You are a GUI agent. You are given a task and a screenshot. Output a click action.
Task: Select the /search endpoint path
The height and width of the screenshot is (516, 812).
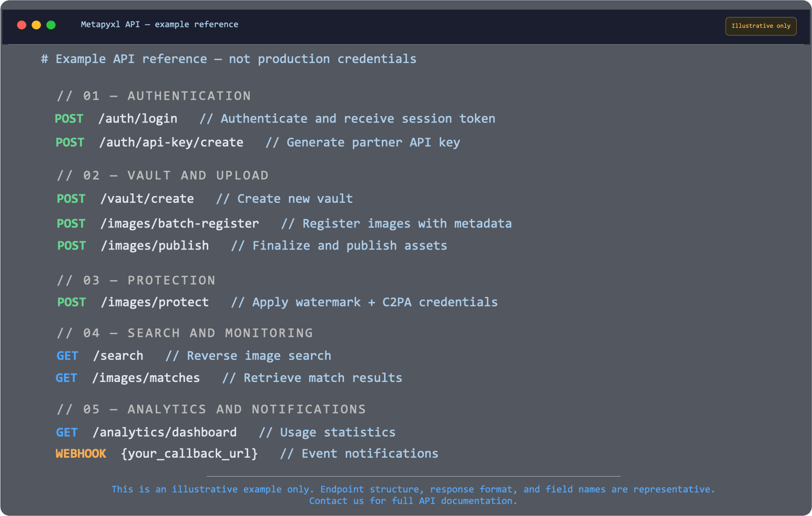(118, 356)
